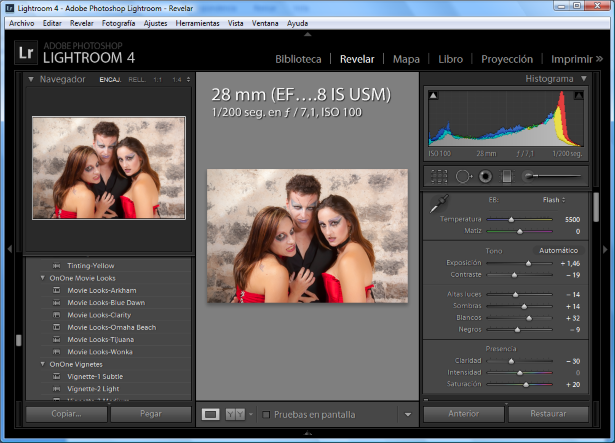
Task: Switch to the Biblioteca module
Action: pyautogui.click(x=298, y=59)
